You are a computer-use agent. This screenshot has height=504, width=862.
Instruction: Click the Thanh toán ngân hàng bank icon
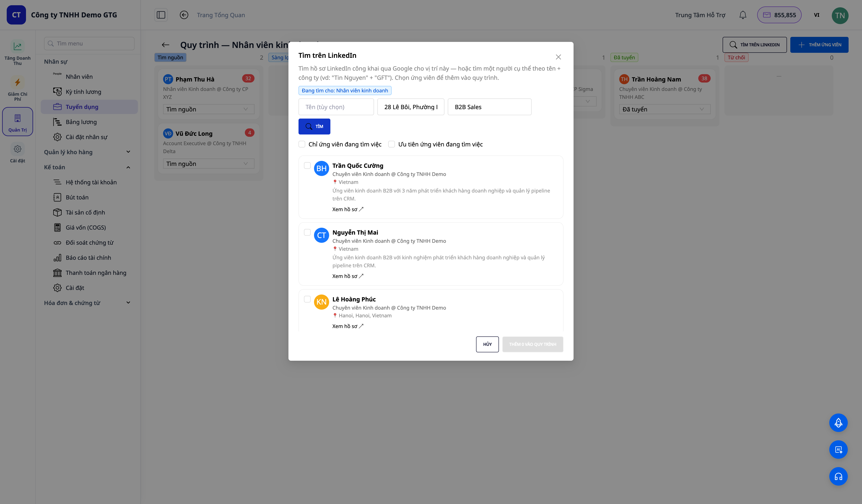57,273
